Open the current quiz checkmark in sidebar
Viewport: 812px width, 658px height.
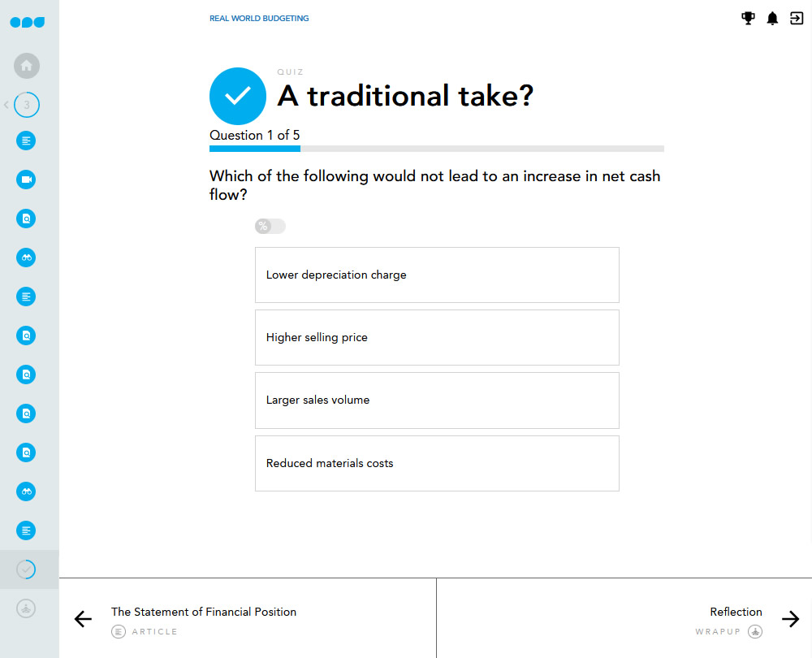[x=27, y=569]
